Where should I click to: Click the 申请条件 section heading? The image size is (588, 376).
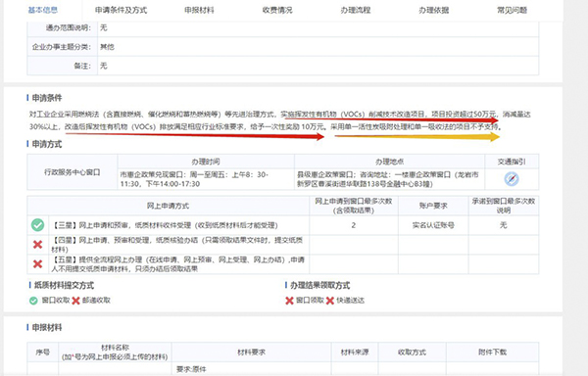(x=47, y=98)
